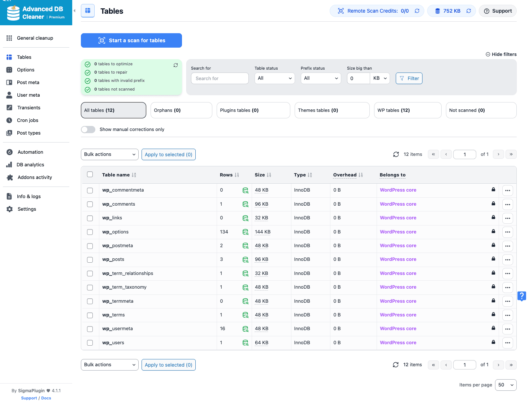Image resolution: width=529 pixels, height=420 pixels.
Task: Switch to Orphans (0) tab
Action: coord(181,110)
